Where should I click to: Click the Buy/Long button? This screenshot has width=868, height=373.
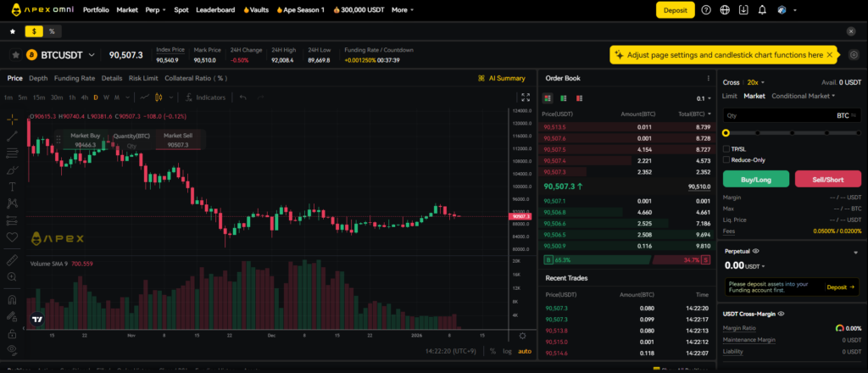click(756, 180)
